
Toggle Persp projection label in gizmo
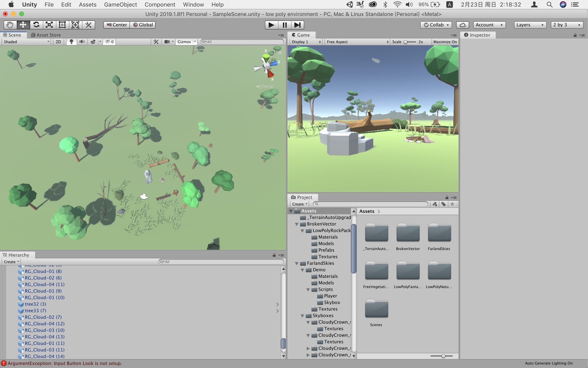(265, 87)
